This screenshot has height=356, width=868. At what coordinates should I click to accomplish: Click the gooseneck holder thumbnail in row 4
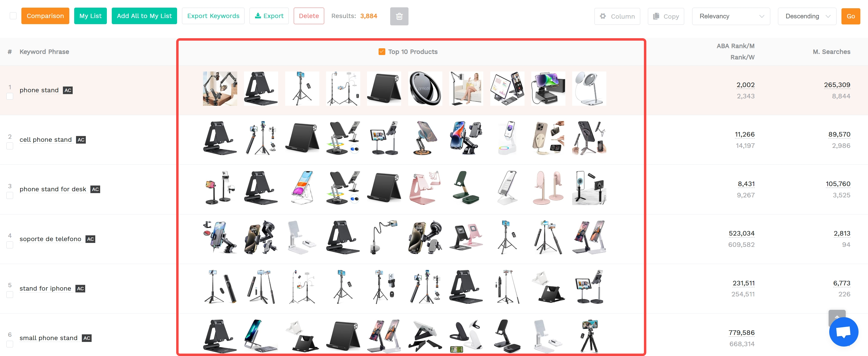(384, 237)
